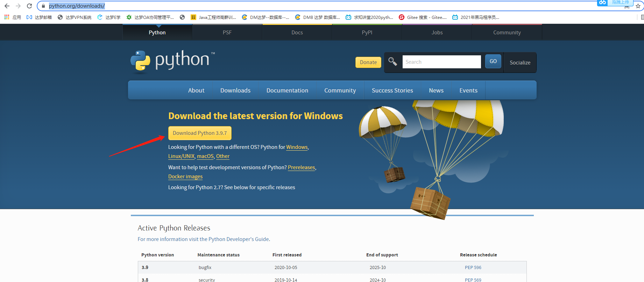This screenshot has width=644, height=282.
Task: Click the Python logo image
Action: 172,61
